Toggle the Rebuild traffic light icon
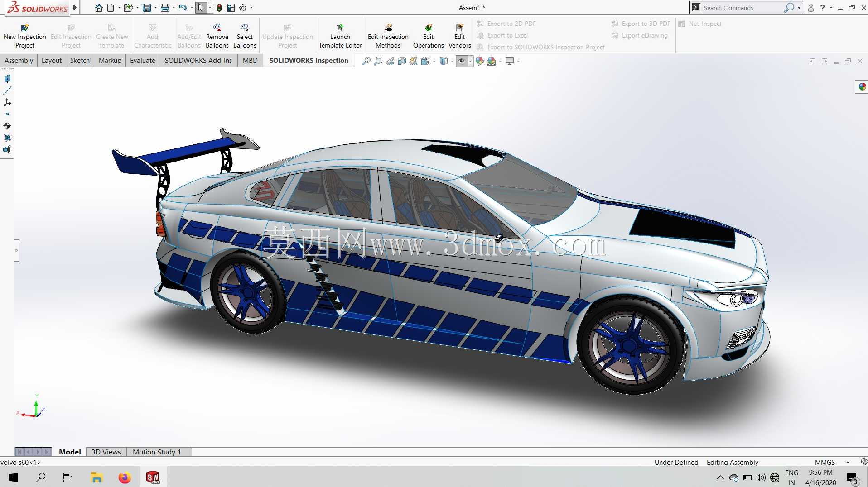The image size is (868, 487). coord(219,8)
